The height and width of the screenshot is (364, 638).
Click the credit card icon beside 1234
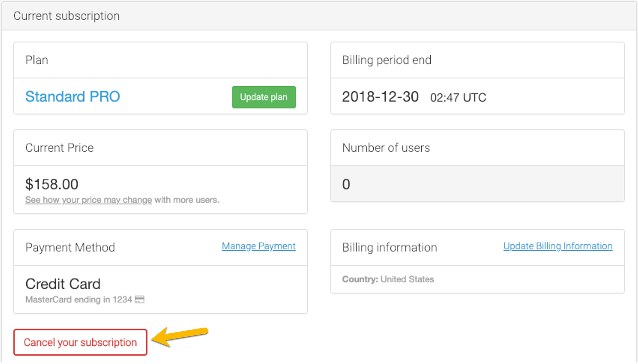pyautogui.click(x=139, y=299)
